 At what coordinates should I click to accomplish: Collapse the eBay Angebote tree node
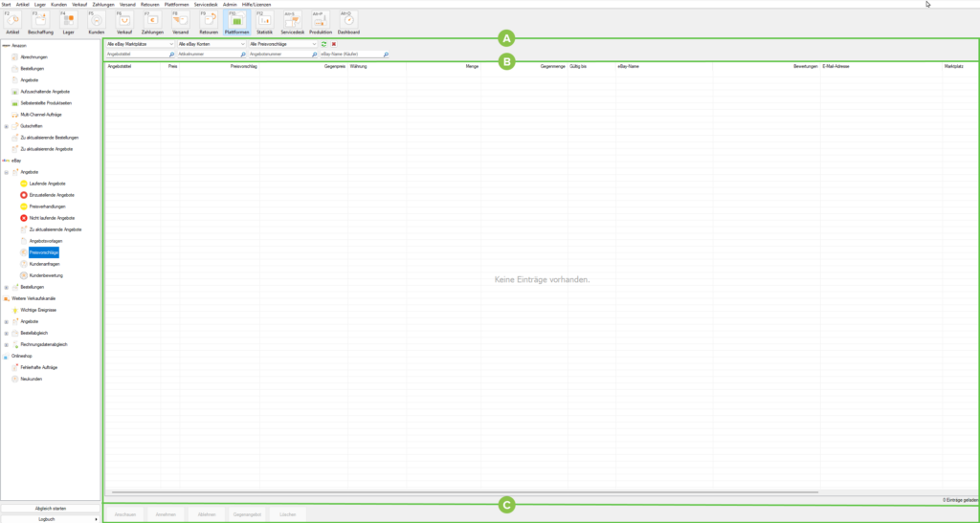pos(6,172)
